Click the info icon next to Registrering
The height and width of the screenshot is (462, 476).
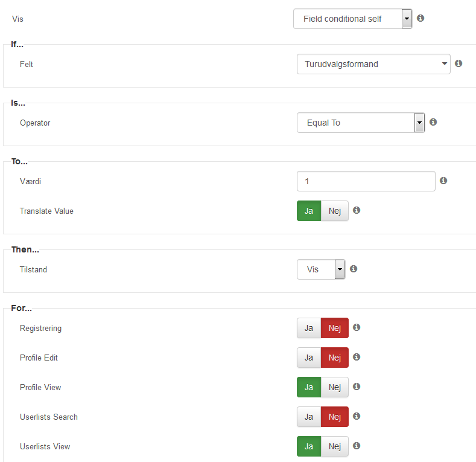tap(357, 327)
